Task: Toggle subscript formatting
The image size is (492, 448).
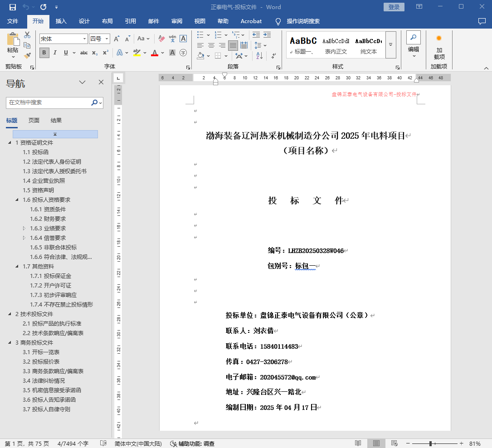Action: (x=95, y=53)
